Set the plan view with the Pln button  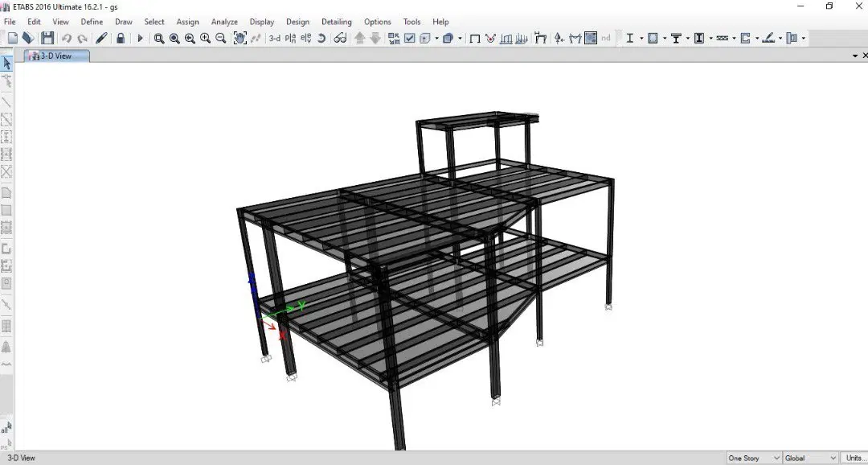point(290,39)
